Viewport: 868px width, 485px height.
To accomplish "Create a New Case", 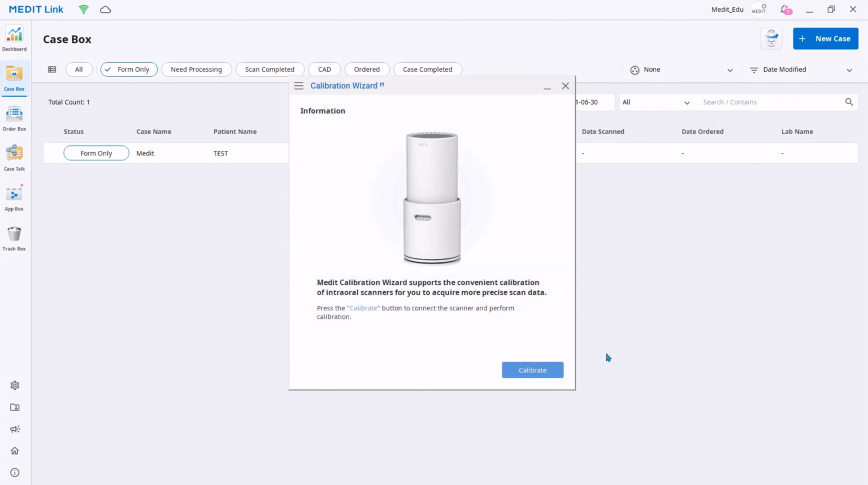I will coord(826,38).
